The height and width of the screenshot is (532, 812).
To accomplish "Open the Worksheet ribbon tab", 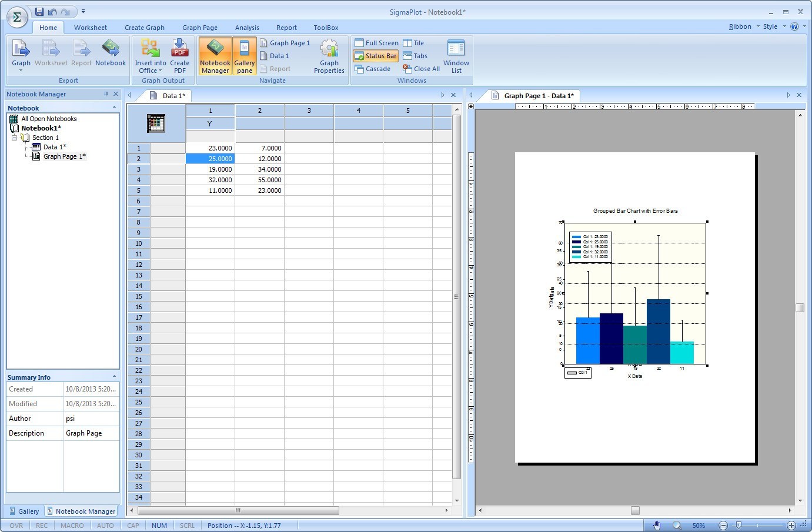I will pyautogui.click(x=91, y=28).
